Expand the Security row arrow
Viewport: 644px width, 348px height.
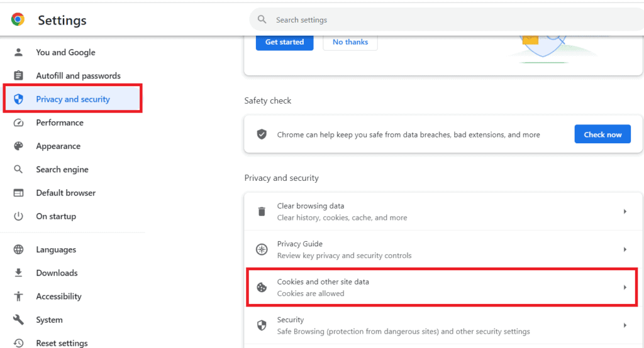click(x=625, y=325)
